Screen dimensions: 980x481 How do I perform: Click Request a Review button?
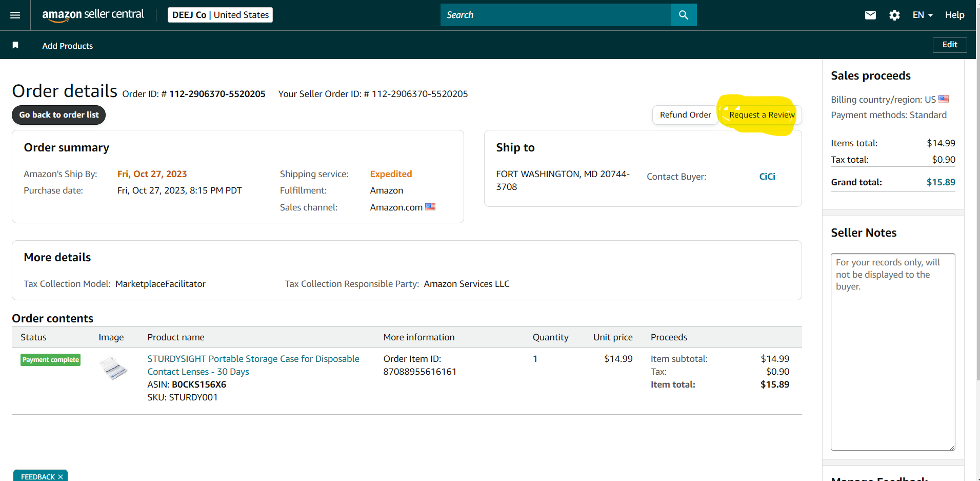click(762, 115)
